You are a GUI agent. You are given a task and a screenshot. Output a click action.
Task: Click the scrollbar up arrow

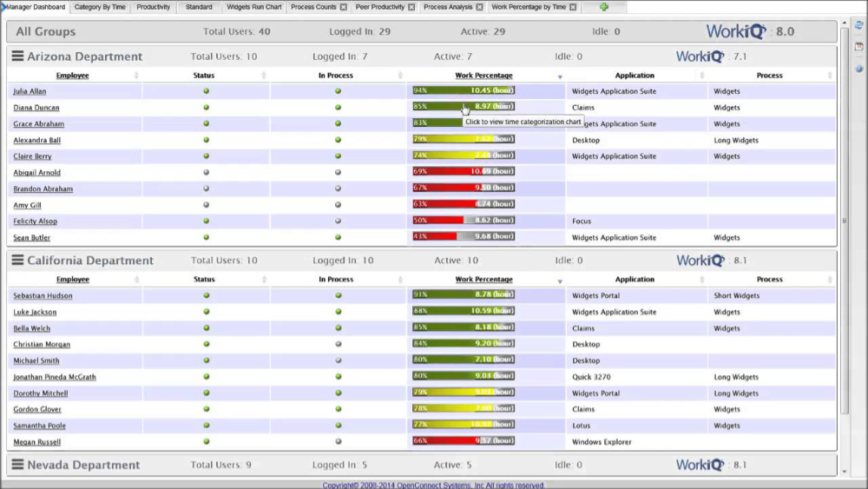[845, 23]
